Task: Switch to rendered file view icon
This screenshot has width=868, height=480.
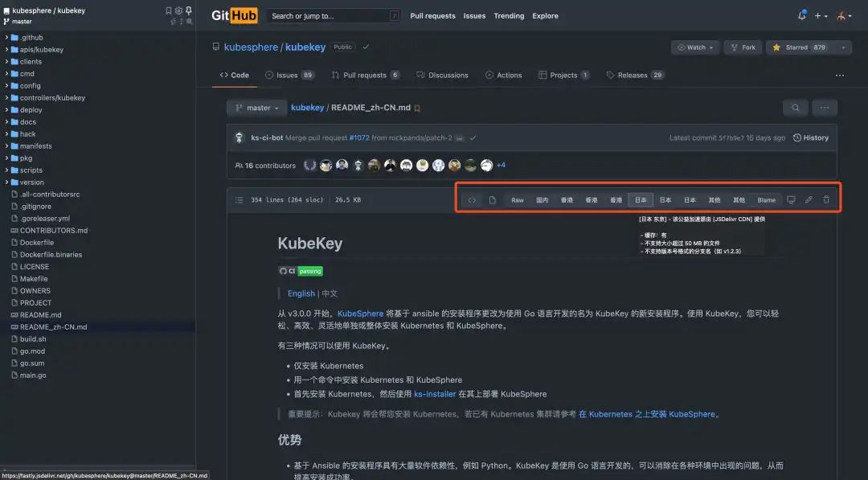Action: (492, 200)
